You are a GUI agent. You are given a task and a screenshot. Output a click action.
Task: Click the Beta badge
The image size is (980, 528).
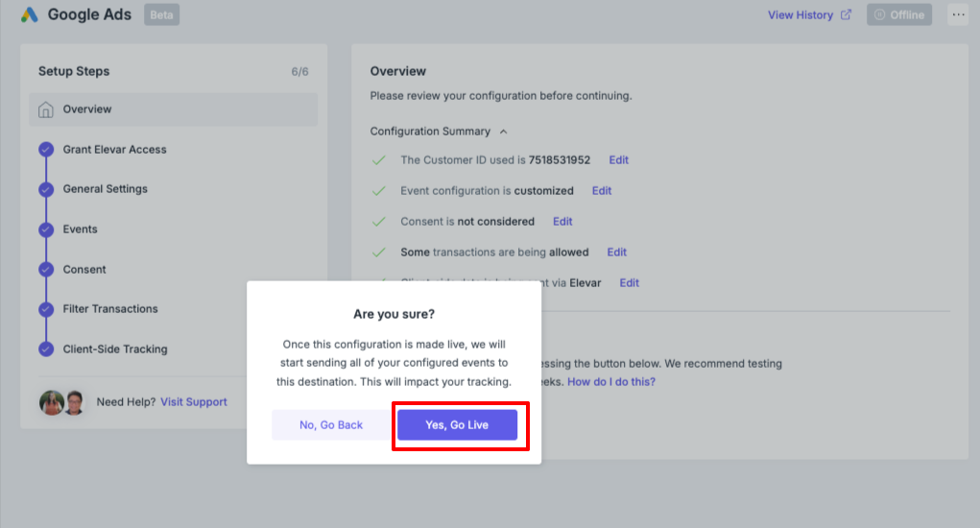[x=162, y=15]
